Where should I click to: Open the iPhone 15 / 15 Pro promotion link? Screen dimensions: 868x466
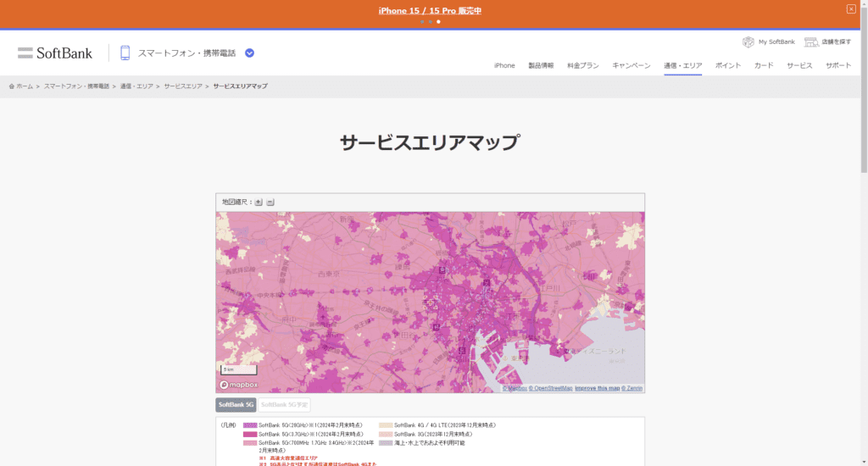click(430, 10)
